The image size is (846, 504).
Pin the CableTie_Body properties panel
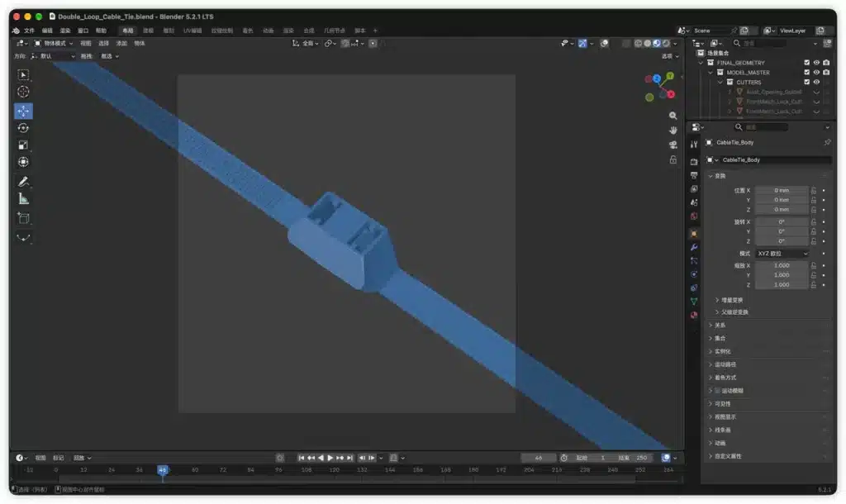click(827, 142)
